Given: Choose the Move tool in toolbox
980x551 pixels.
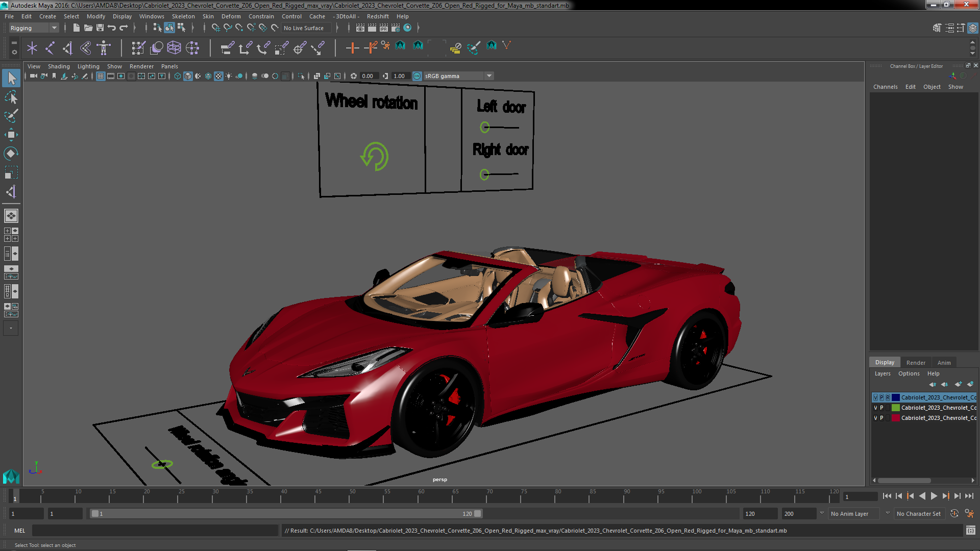Looking at the screenshot, I should pos(11,135).
